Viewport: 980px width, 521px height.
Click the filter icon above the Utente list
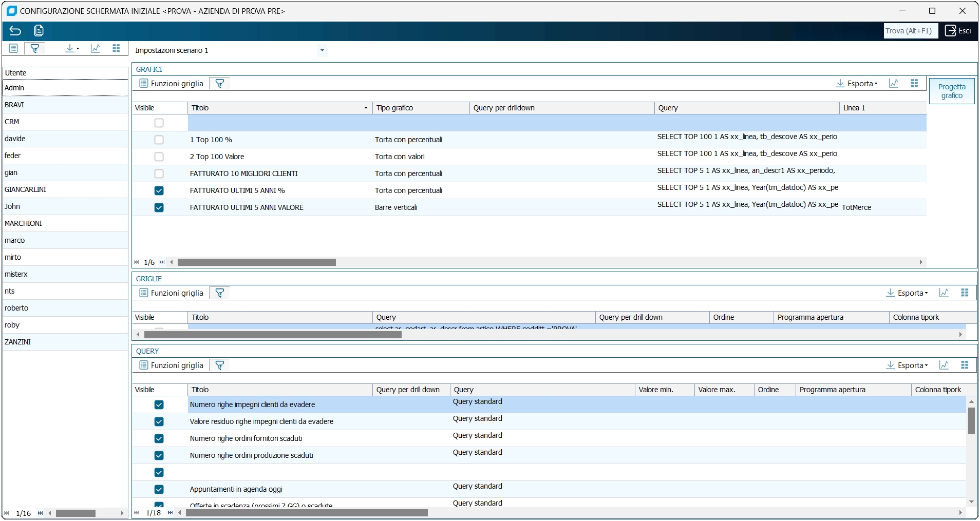(35, 48)
